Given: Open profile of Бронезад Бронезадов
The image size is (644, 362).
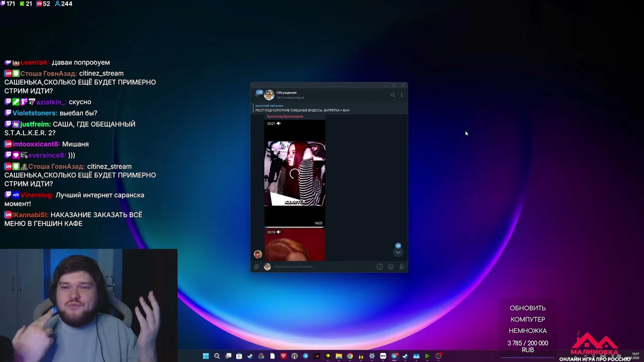Looking at the screenshot, I should click(x=285, y=117).
